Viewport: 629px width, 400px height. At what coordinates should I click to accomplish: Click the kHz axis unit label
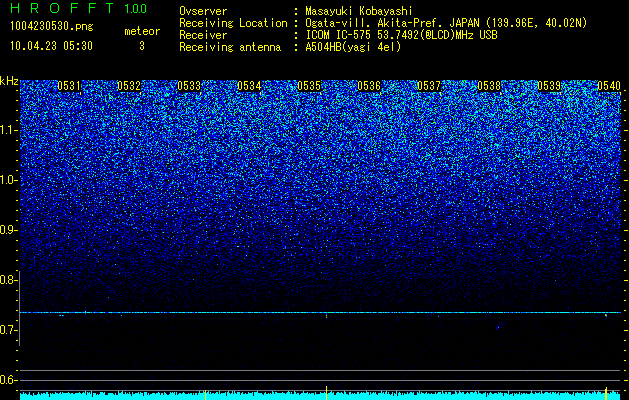pyautogui.click(x=9, y=81)
